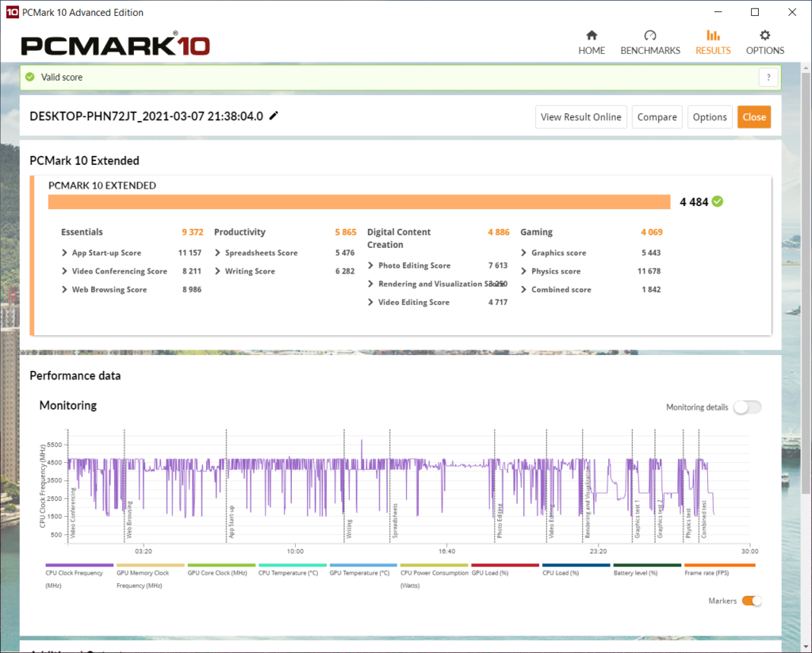Toggle the CPU Temperature legend swatch
The width and height of the screenshot is (812, 653).
[x=292, y=565]
